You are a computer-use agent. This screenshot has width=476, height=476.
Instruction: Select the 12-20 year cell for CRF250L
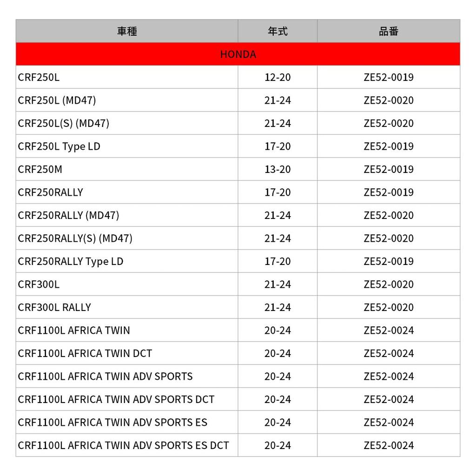point(278,77)
